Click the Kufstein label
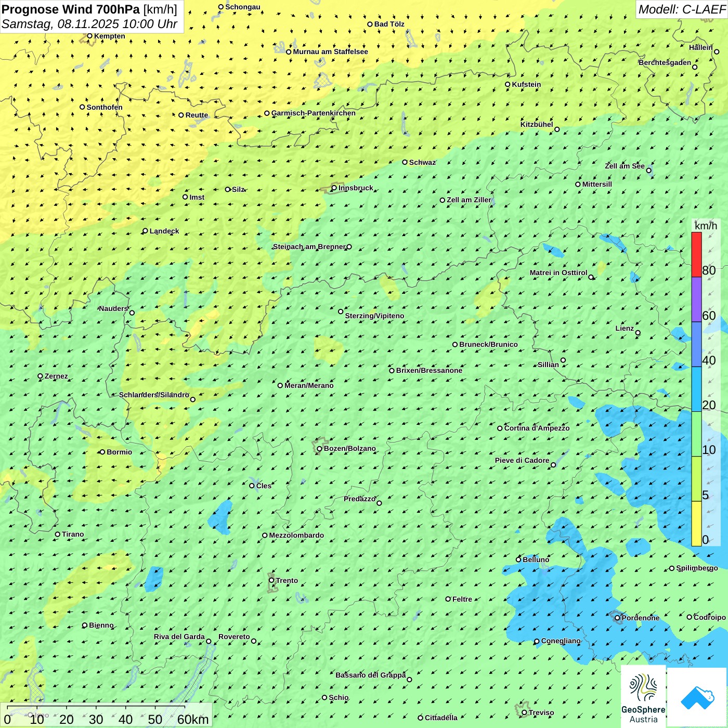The width and height of the screenshot is (728, 728). (526, 84)
